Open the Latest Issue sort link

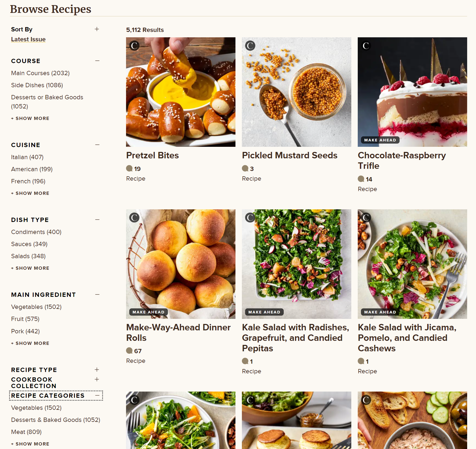point(28,39)
